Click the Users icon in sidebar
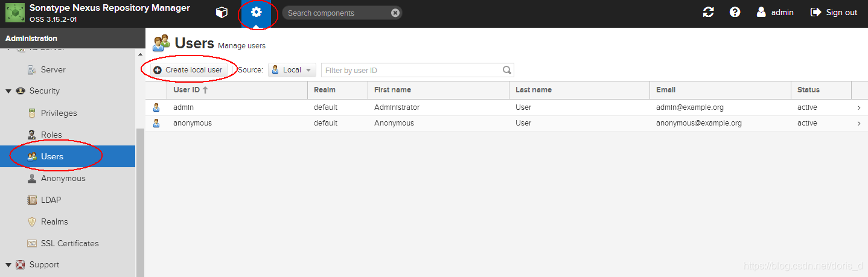The width and height of the screenshot is (868, 277). pyautogui.click(x=33, y=156)
